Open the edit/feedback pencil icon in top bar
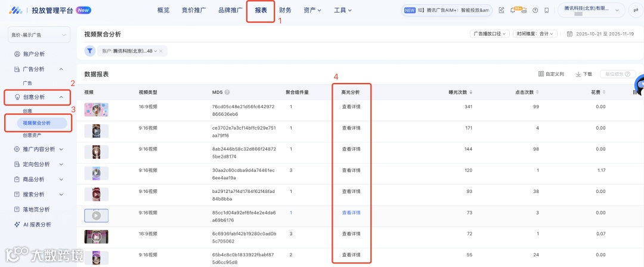This screenshot has height=267, width=644. (x=501, y=10)
